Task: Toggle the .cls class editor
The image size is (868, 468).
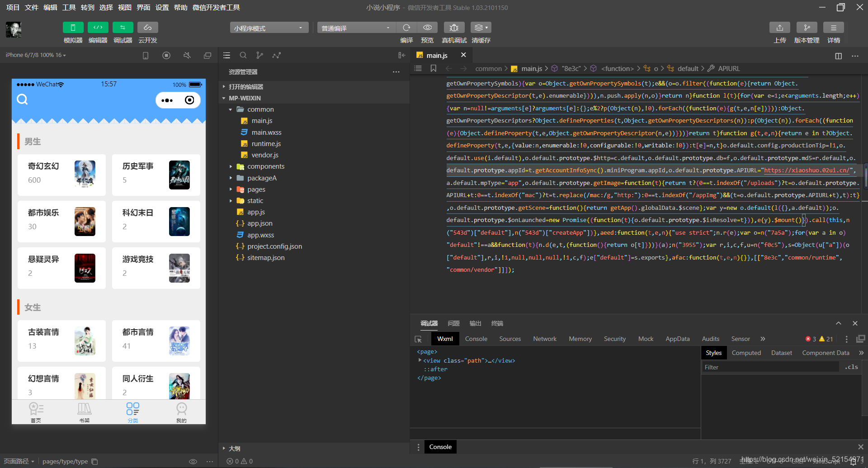Action: tap(851, 367)
